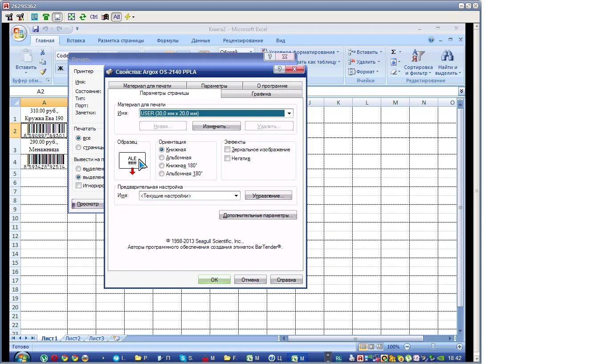
Task: Open Найти и выделить binoculars
Action: 448,62
